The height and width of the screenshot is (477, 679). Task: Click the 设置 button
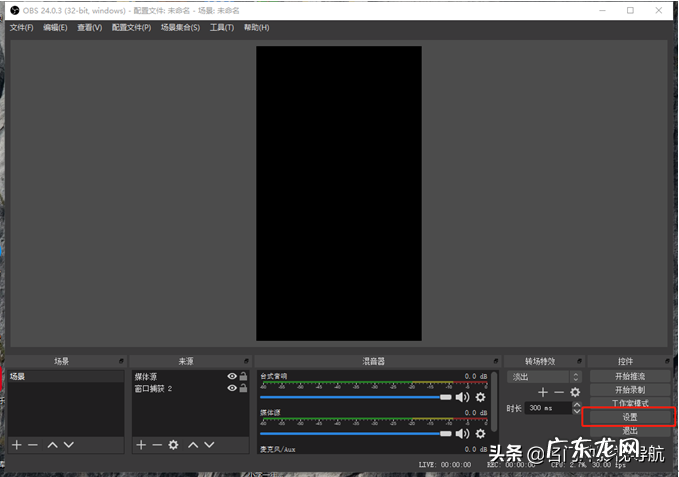pyautogui.click(x=630, y=417)
